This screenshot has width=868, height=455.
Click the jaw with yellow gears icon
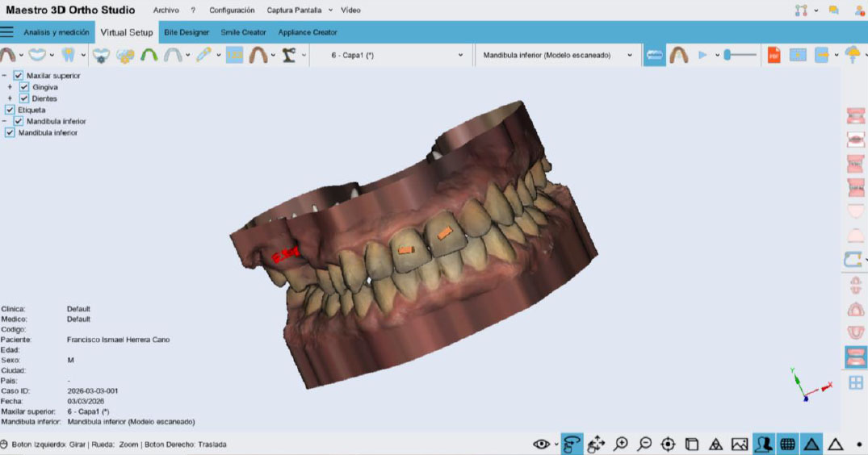[x=125, y=55]
